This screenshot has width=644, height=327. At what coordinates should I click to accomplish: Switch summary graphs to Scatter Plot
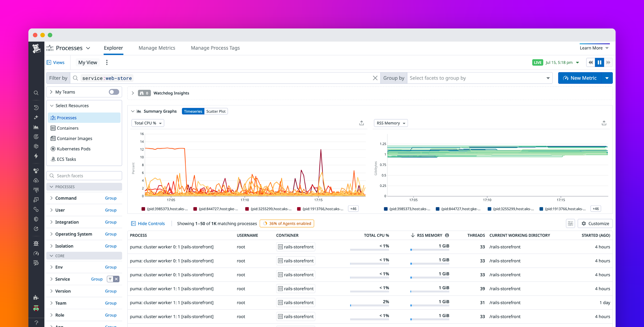pyautogui.click(x=216, y=111)
